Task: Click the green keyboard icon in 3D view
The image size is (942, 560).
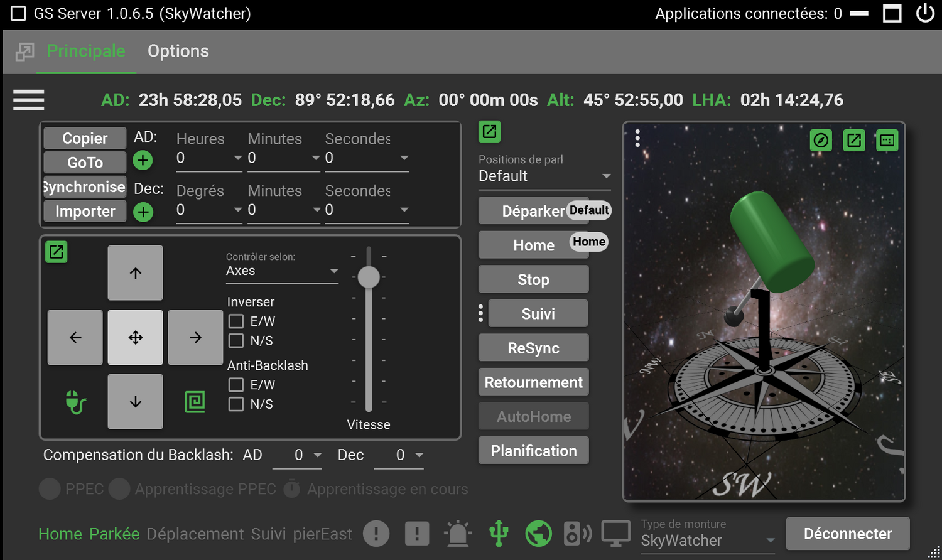Action: point(887,140)
